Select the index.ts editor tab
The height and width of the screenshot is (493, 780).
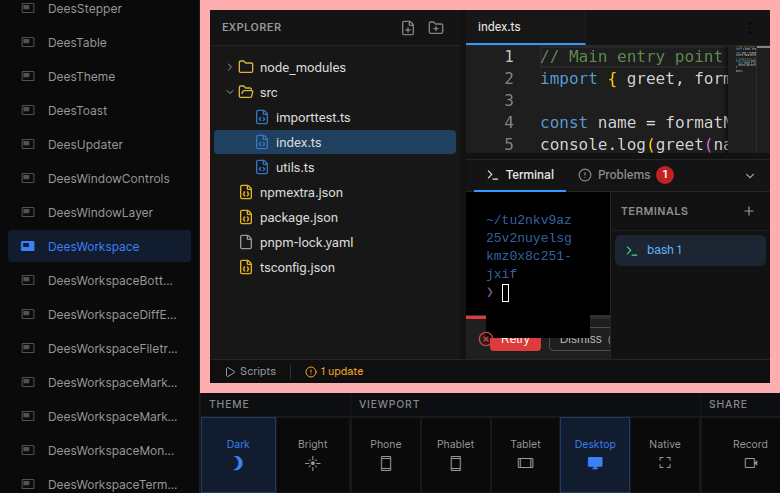pyautogui.click(x=499, y=27)
